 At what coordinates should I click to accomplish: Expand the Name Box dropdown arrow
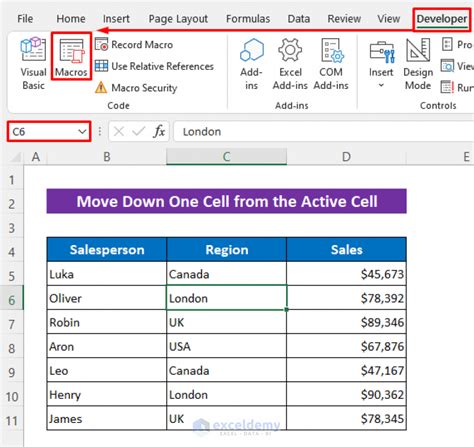pos(82,132)
